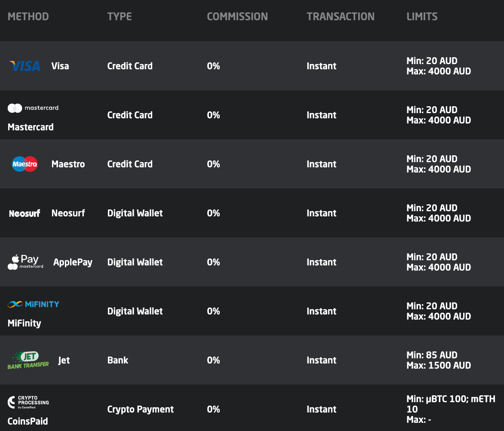Click the Jet limits Min 85 AUD
504x431 pixels.
point(432,355)
